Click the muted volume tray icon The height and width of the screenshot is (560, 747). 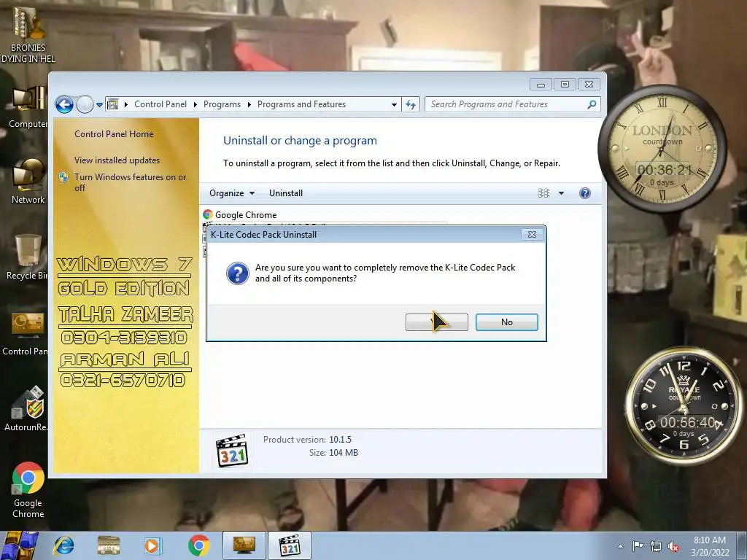673,546
